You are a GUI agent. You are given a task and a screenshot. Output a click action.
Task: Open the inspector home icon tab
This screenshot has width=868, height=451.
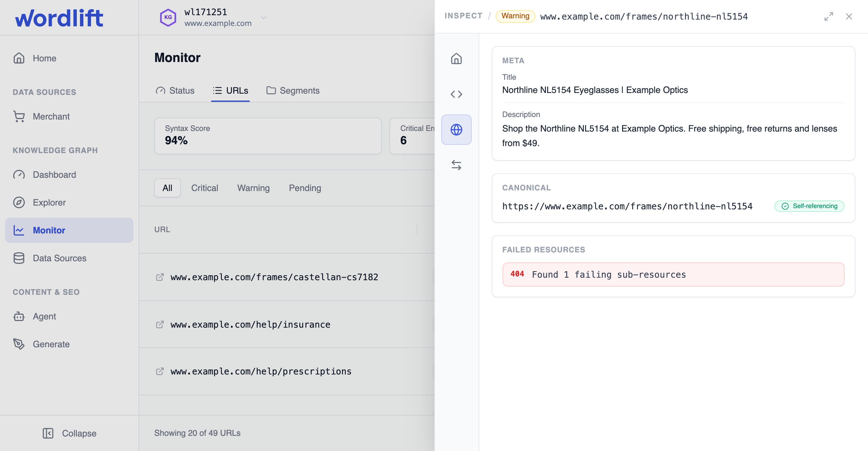coord(456,59)
